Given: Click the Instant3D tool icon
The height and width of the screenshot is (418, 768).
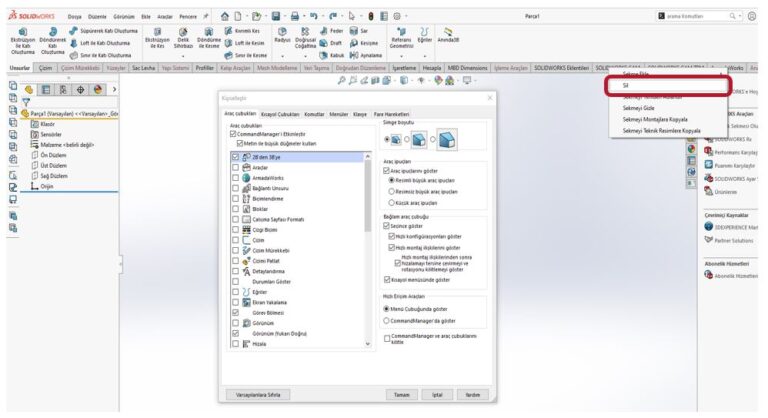Looking at the screenshot, I should pos(448,34).
